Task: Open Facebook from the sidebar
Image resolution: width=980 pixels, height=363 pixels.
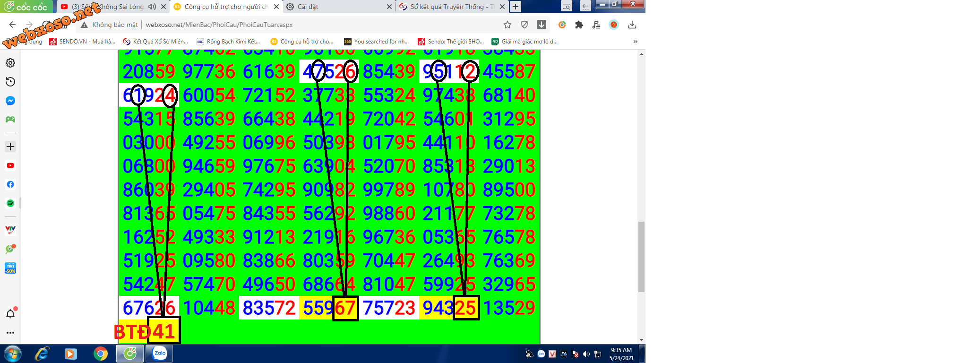Action: (x=10, y=184)
